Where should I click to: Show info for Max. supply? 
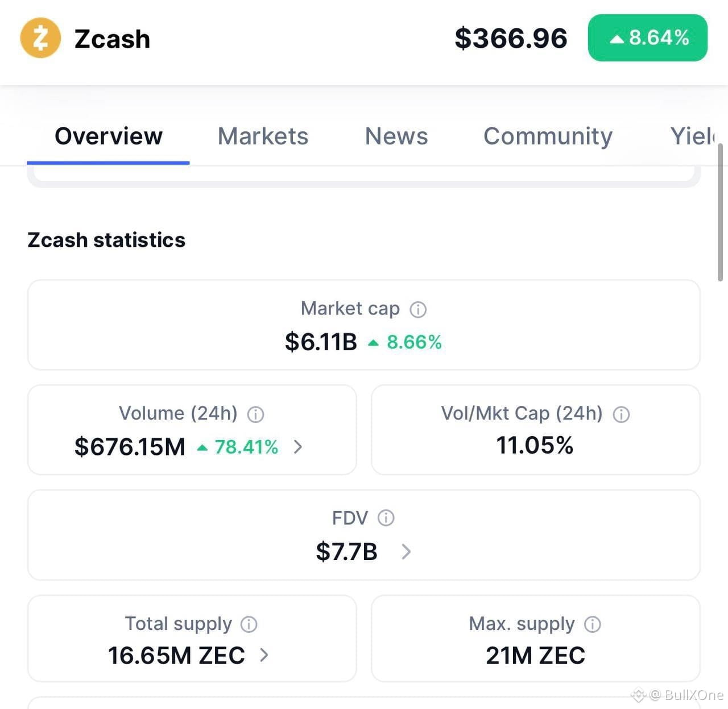[592, 624]
